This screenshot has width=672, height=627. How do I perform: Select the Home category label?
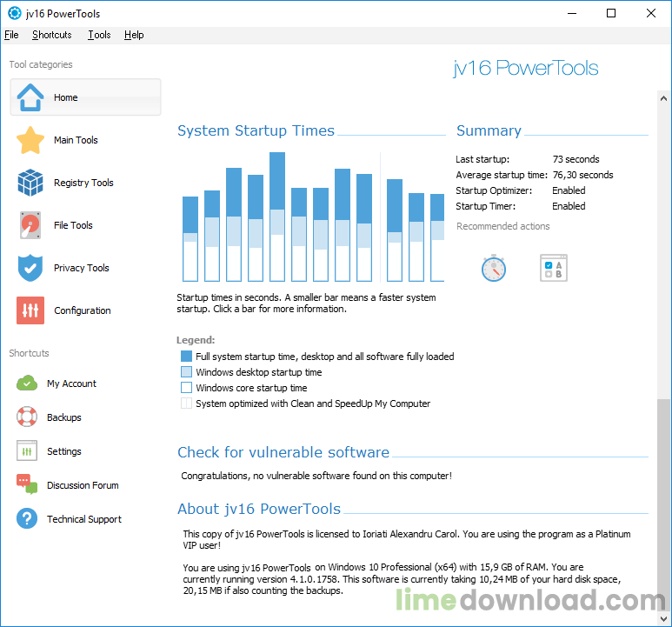[65, 97]
